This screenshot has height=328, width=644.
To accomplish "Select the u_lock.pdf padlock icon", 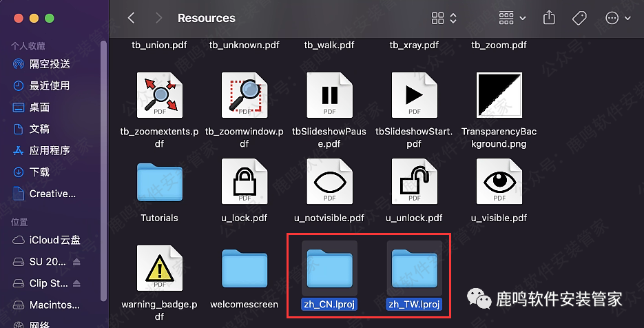I will 244,182.
